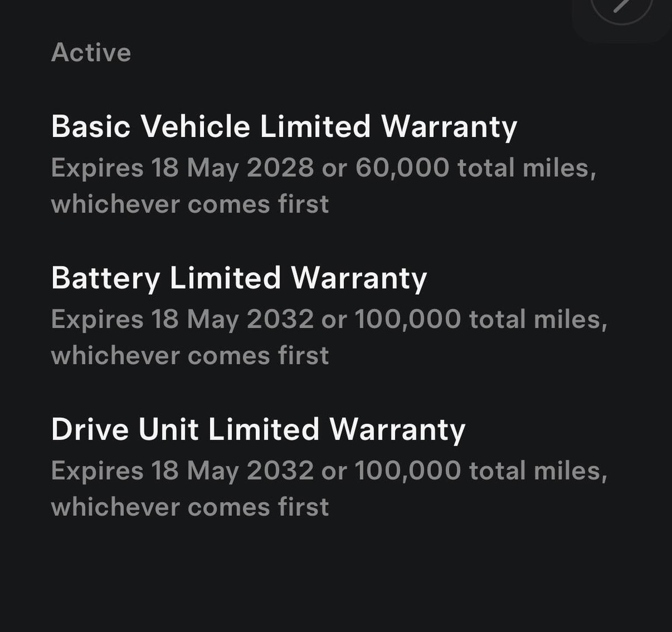Click 'Expires' in the Battery warranty description
This screenshot has height=632, width=672.
(x=97, y=319)
